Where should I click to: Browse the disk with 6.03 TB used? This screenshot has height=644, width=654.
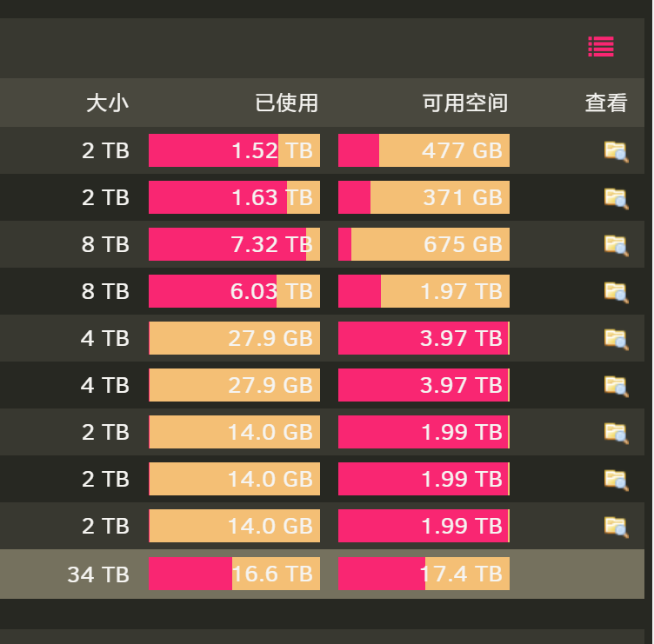pos(616,292)
